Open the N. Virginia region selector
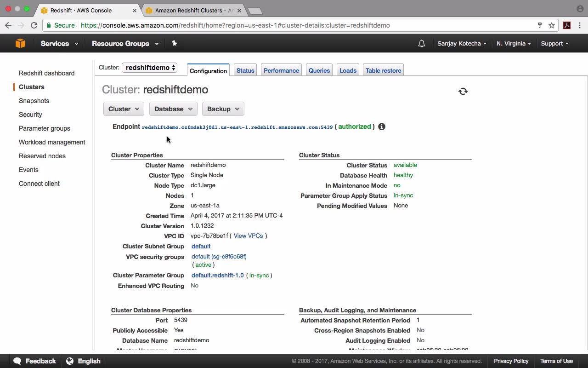 514,44
